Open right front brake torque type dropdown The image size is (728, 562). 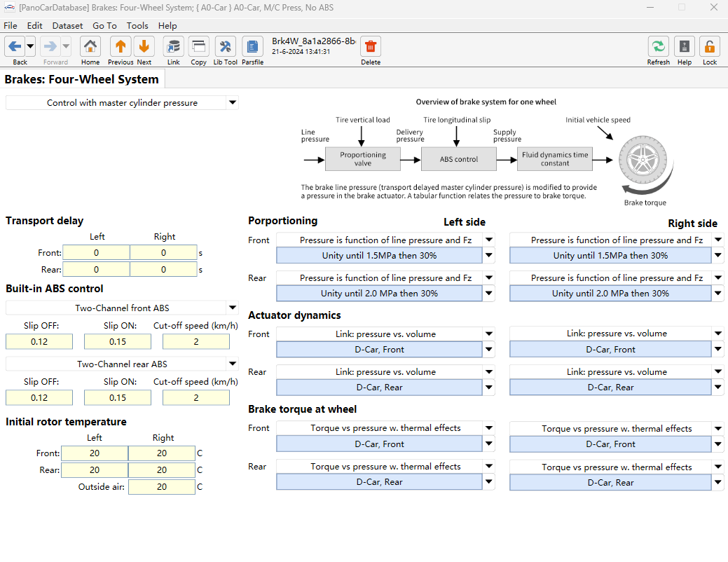point(718,428)
